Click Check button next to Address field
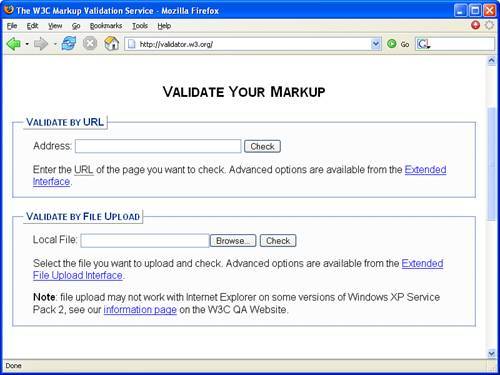500x375 pixels. click(262, 146)
